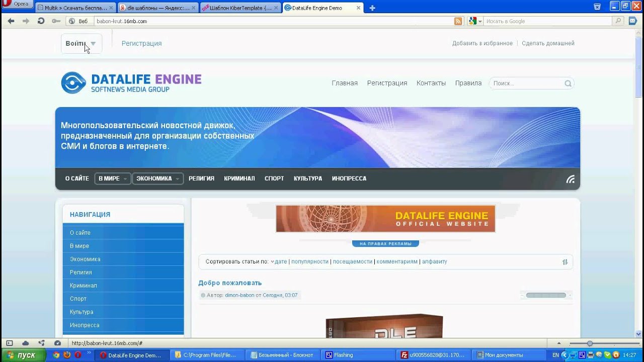
Task: Click the RSS icon in category menu bar
Action: click(x=571, y=179)
